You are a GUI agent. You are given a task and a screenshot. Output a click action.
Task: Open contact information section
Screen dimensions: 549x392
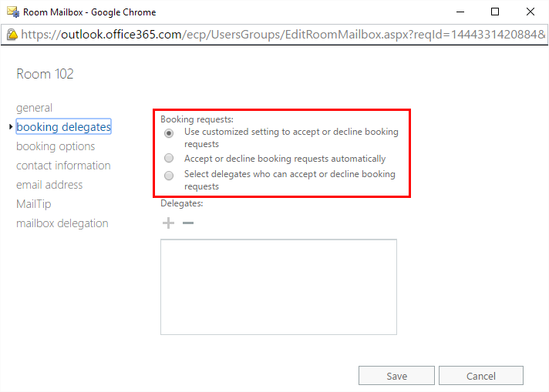tap(63, 166)
